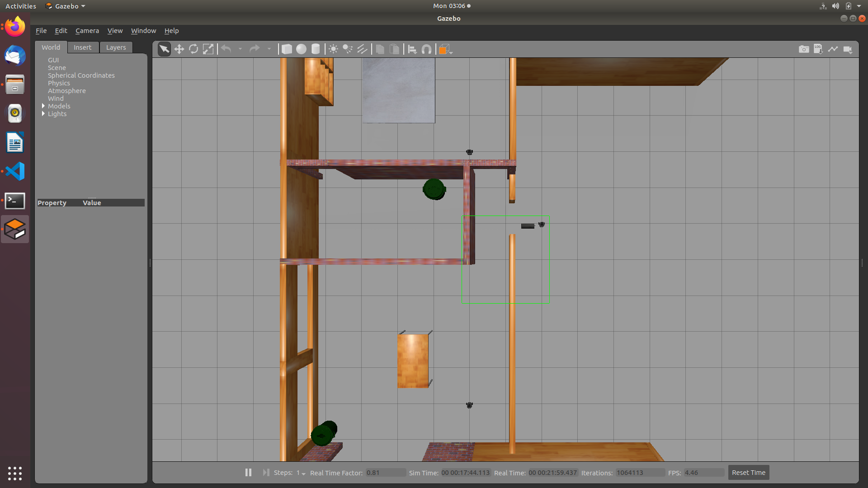
Task: Click the paste icon in toolbar
Action: (394, 49)
